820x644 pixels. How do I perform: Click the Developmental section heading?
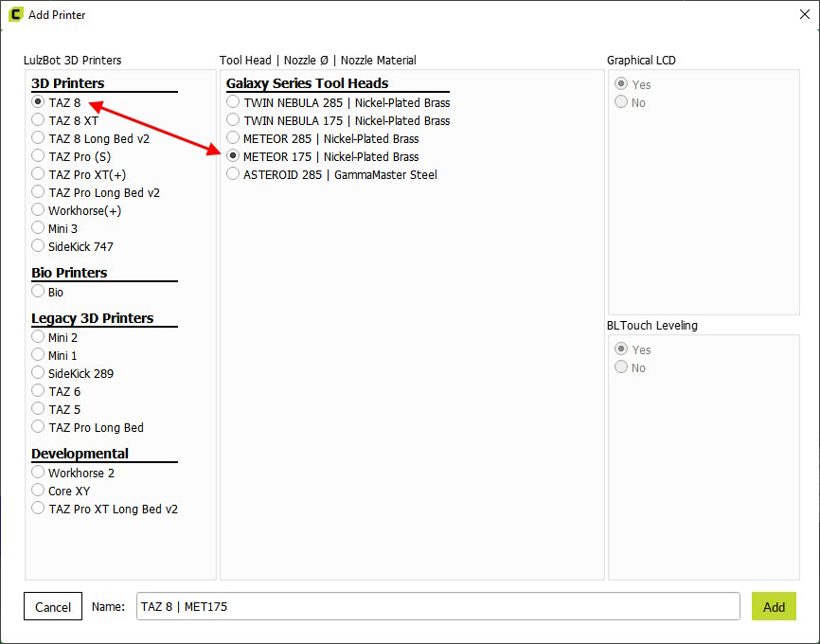(80, 454)
